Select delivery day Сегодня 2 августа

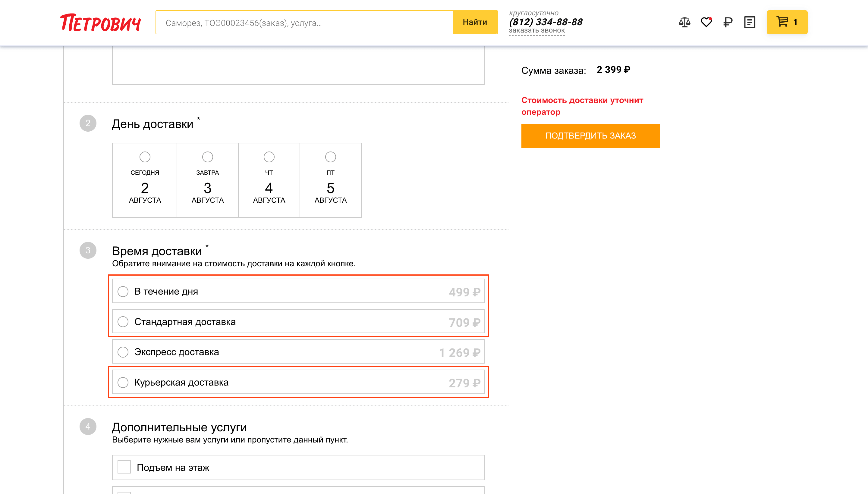click(145, 180)
